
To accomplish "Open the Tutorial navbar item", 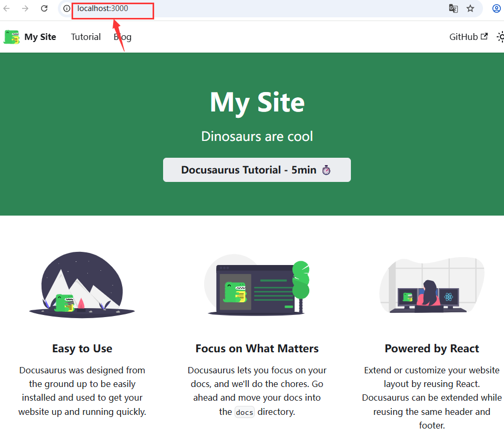I will pyautogui.click(x=86, y=37).
